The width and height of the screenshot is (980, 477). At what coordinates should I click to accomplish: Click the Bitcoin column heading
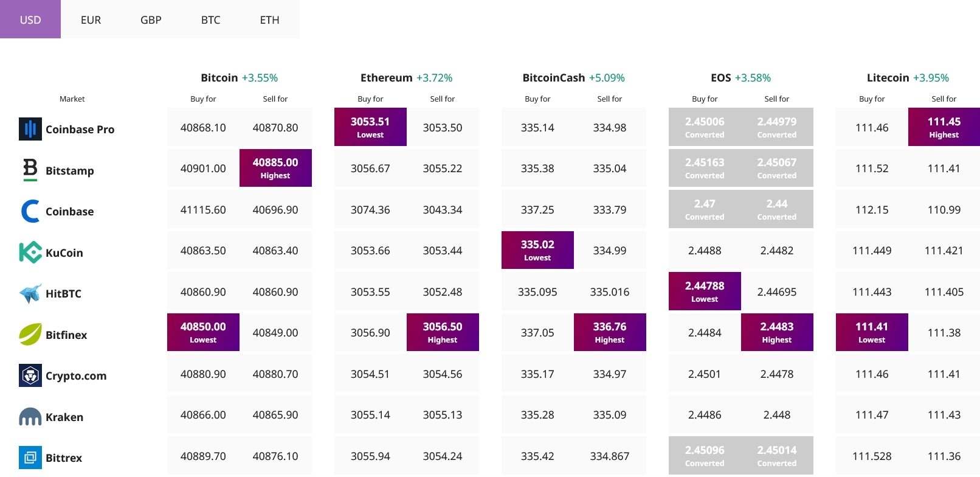tap(219, 77)
